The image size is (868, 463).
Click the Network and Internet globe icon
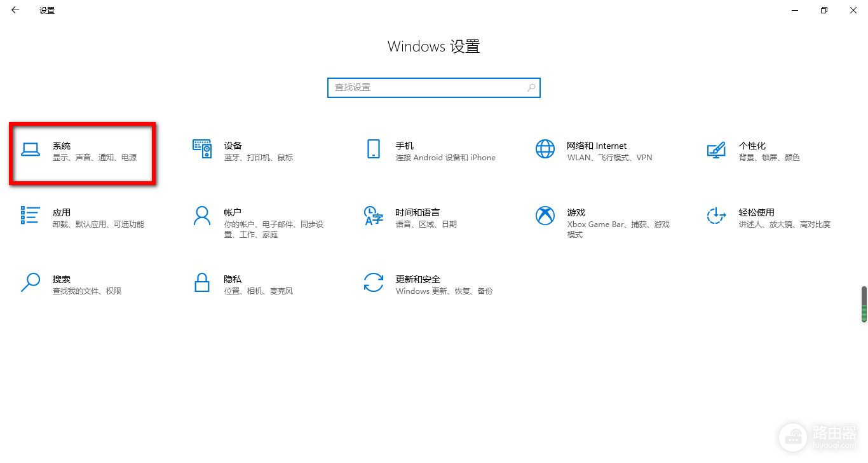coord(545,149)
